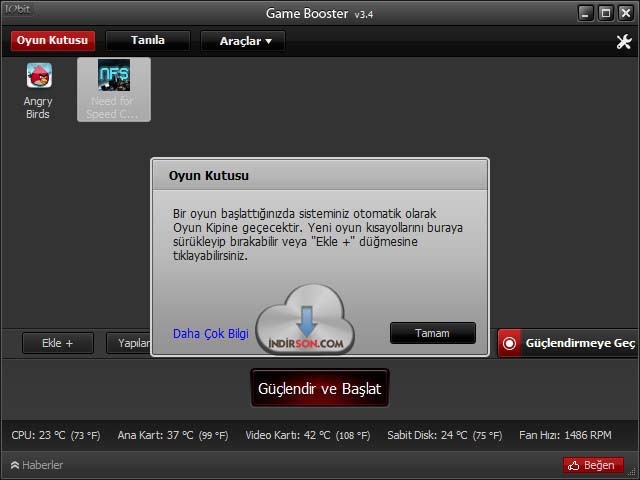Switch to the Oyun Kutusu tab
The width and height of the screenshot is (640, 480).
[x=53, y=41]
